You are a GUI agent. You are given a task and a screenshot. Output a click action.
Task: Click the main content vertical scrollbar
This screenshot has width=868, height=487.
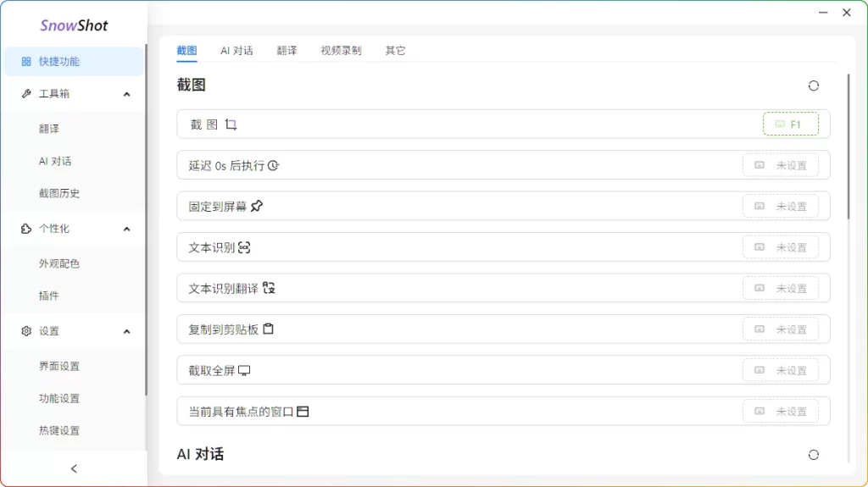click(x=848, y=147)
